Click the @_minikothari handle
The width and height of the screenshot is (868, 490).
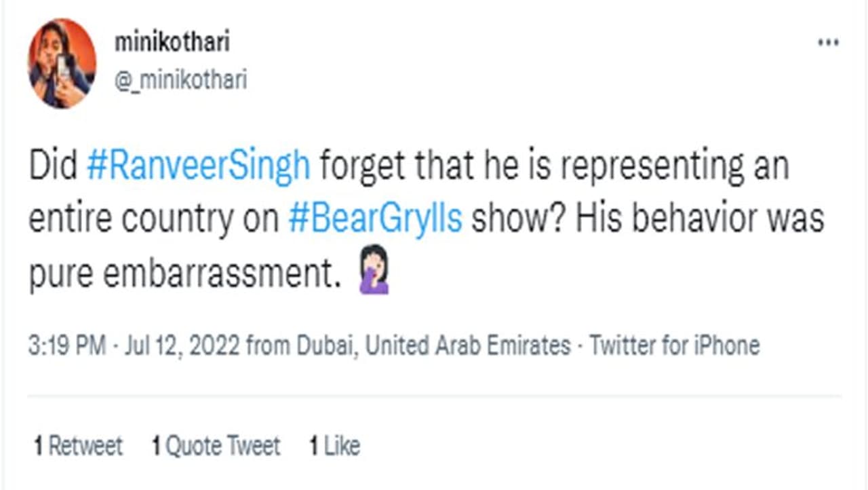point(181,81)
